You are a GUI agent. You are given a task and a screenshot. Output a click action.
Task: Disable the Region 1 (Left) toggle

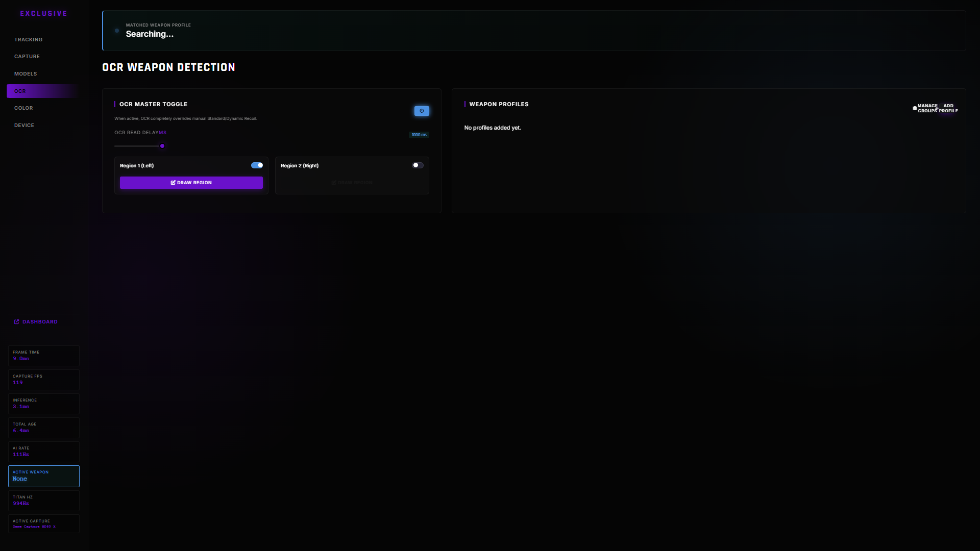[x=257, y=165]
